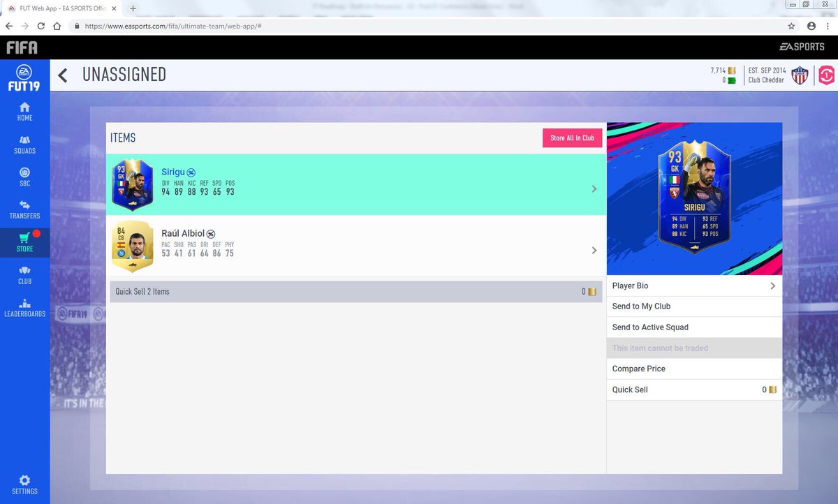Expand the Player Bio chevron

(x=773, y=286)
